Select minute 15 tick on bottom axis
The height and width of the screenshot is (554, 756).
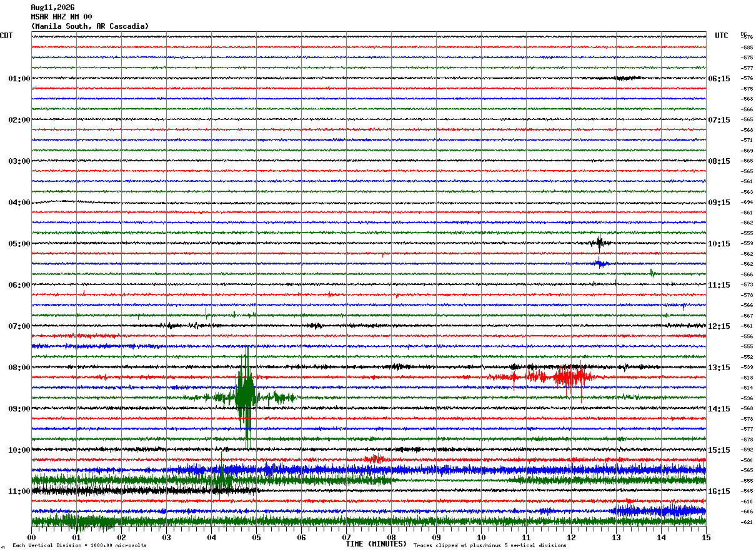pyautogui.click(x=705, y=537)
